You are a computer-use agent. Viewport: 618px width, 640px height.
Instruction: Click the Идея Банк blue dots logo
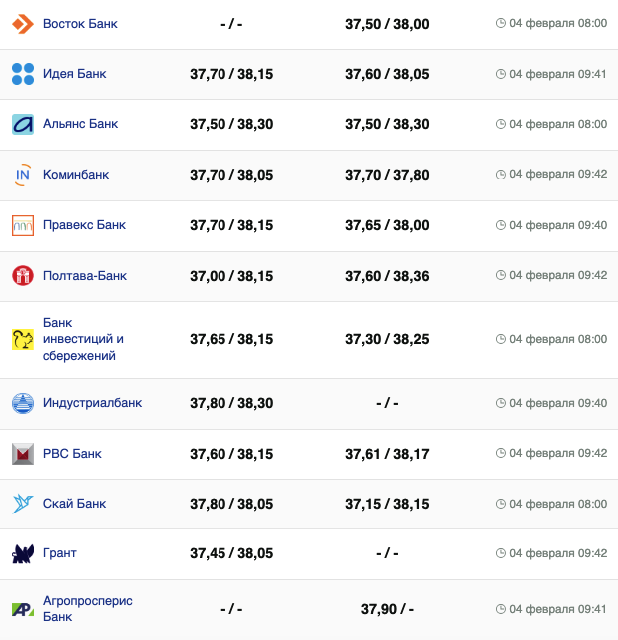[x=23, y=74]
